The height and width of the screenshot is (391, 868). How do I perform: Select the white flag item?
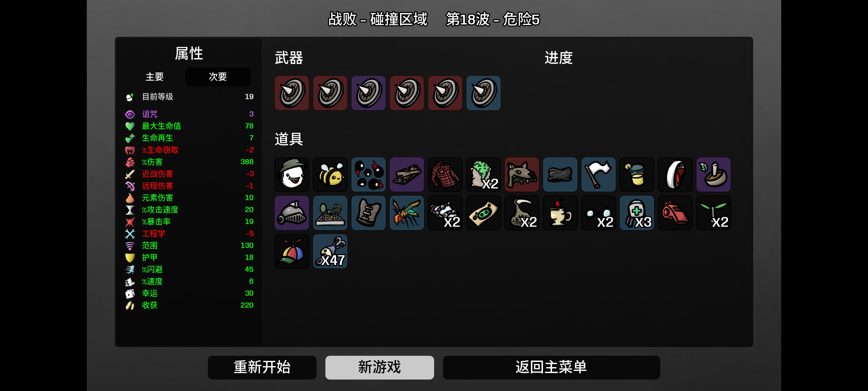pyautogui.click(x=598, y=174)
